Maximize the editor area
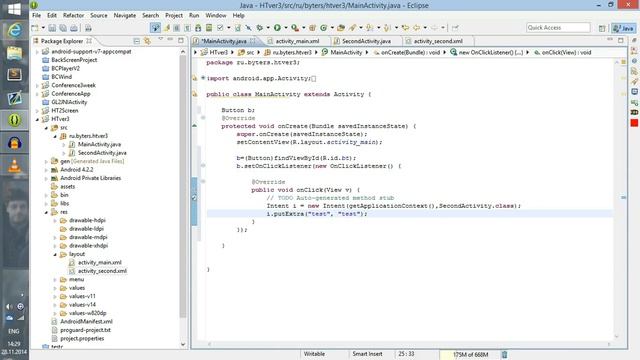Screen dimensions: 640x360 tap(621, 40)
